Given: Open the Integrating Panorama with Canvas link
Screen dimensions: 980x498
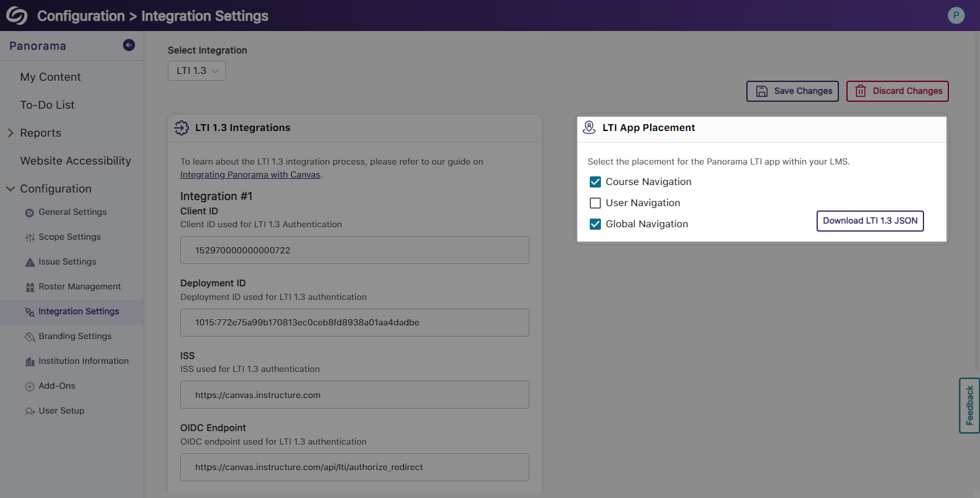Looking at the screenshot, I should coord(250,175).
